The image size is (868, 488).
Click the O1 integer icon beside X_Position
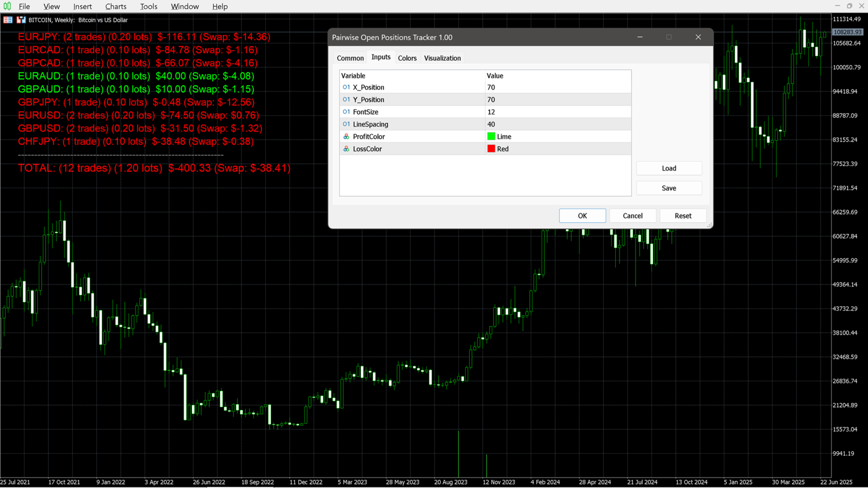click(346, 87)
